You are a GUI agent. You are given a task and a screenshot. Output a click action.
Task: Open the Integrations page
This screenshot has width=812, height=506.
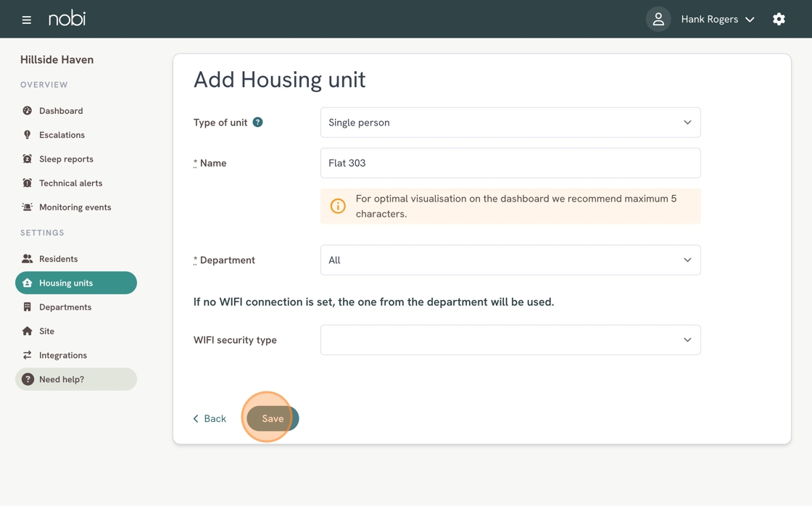tap(62, 354)
